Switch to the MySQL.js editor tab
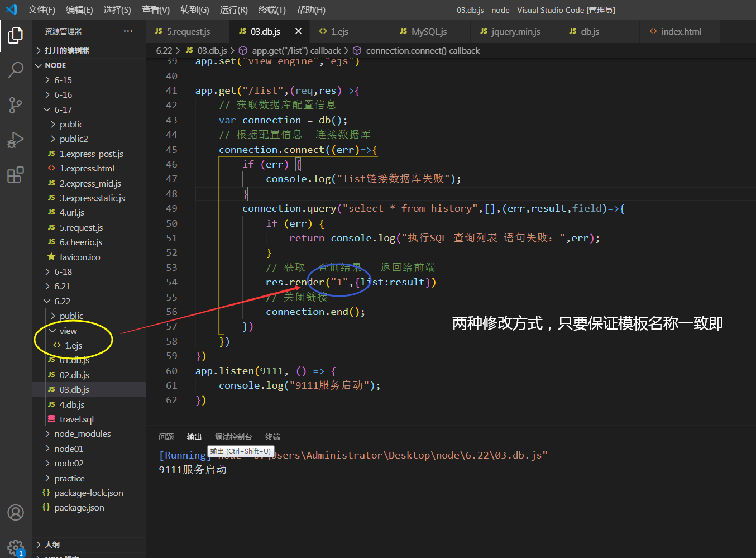This screenshot has height=558, width=756. click(429, 31)
